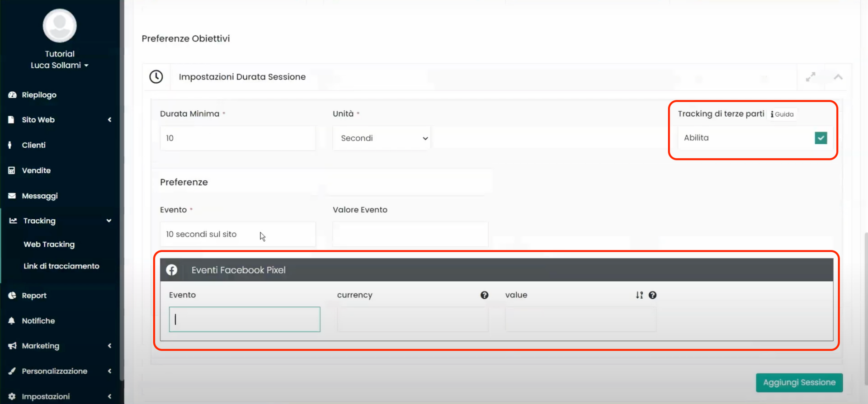Open the Riepilogo dashboard page
Viewport: 868px width, 404px height.
point(39,95)
